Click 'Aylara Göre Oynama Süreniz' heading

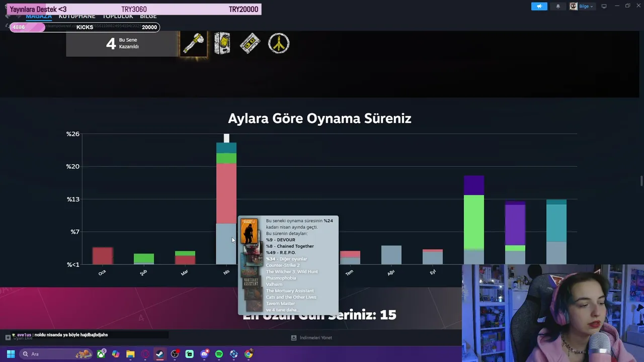pos(319,119)
